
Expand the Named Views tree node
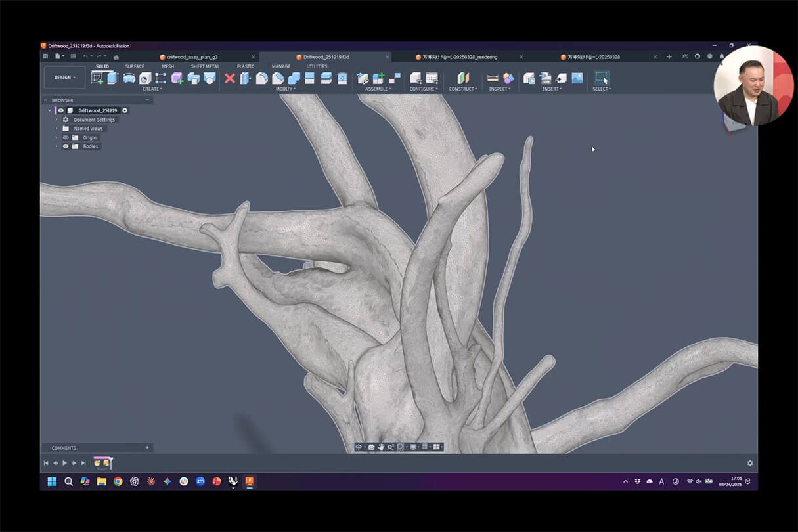click(x=56, y=129)
